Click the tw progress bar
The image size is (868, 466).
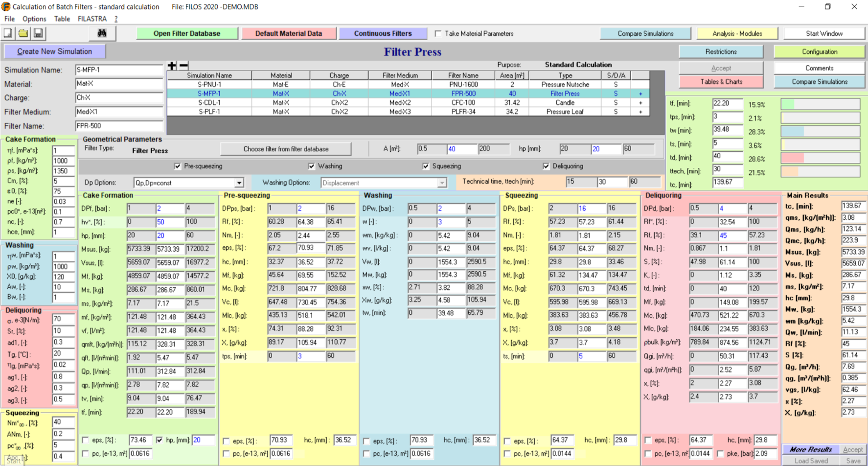[x=820, y=131]
